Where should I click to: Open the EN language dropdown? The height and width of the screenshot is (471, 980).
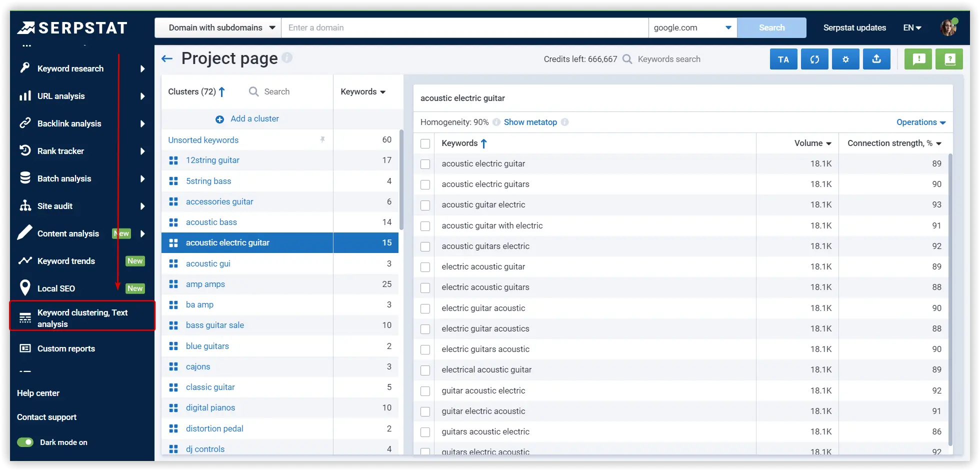[x=912, y=27]
